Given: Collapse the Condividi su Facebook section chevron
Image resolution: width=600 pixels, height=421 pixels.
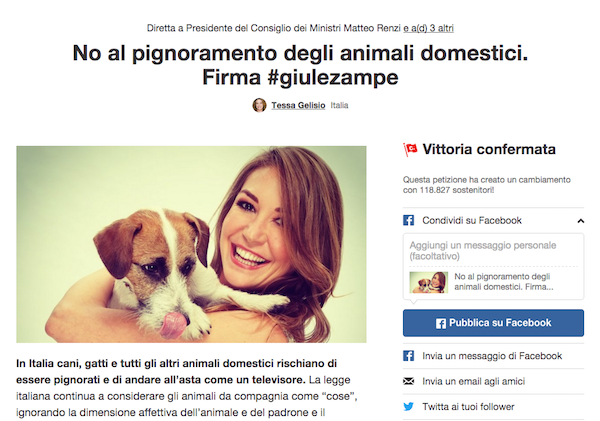Looking at the screenshot, I should pos(580,221).
